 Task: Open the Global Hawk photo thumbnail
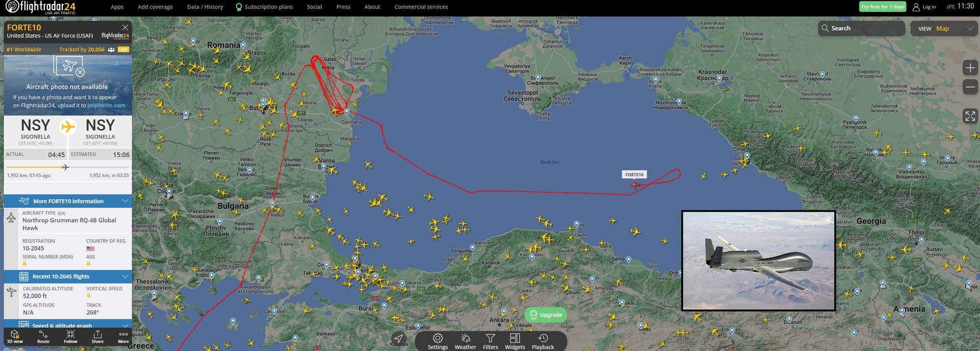(x=758, y=260)
